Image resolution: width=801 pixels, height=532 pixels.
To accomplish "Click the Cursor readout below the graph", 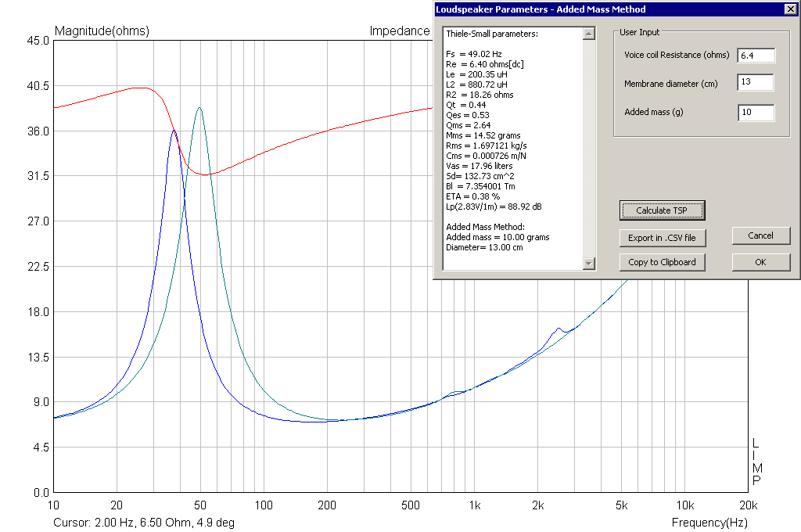I will coord(144,523).
